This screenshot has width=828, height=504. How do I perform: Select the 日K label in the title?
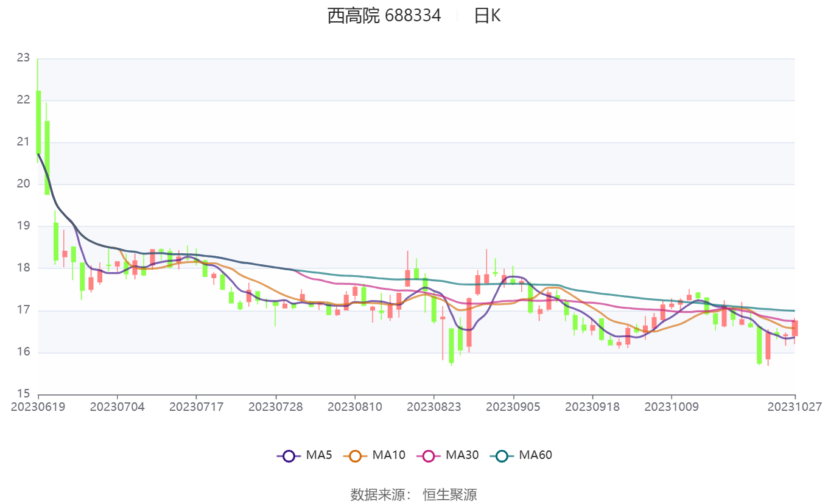tap(487, 16)
